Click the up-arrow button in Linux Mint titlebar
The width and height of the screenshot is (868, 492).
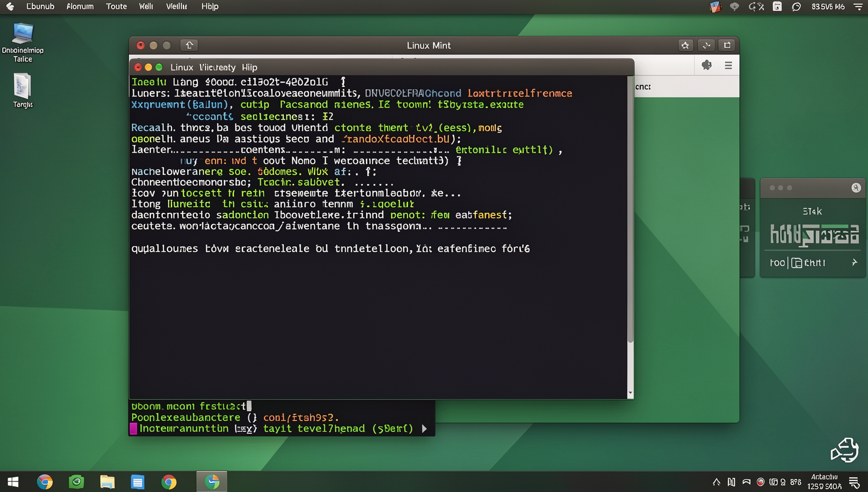(x=189, y=45)
